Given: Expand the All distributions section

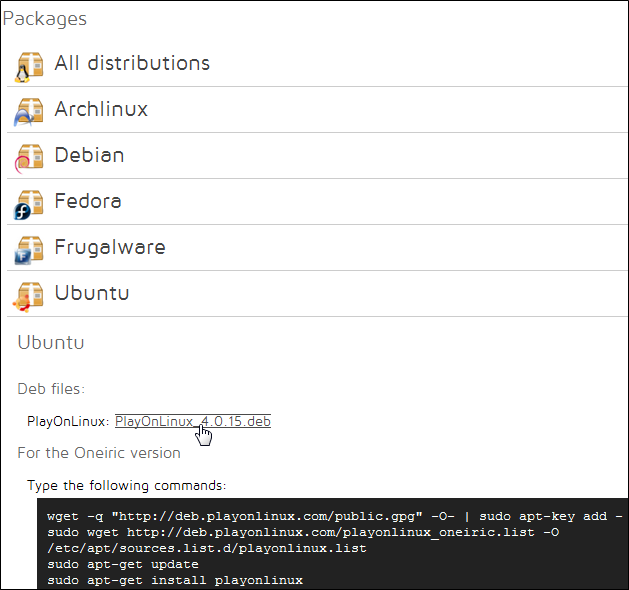Looking at the screenshot, I should [132, 63].
